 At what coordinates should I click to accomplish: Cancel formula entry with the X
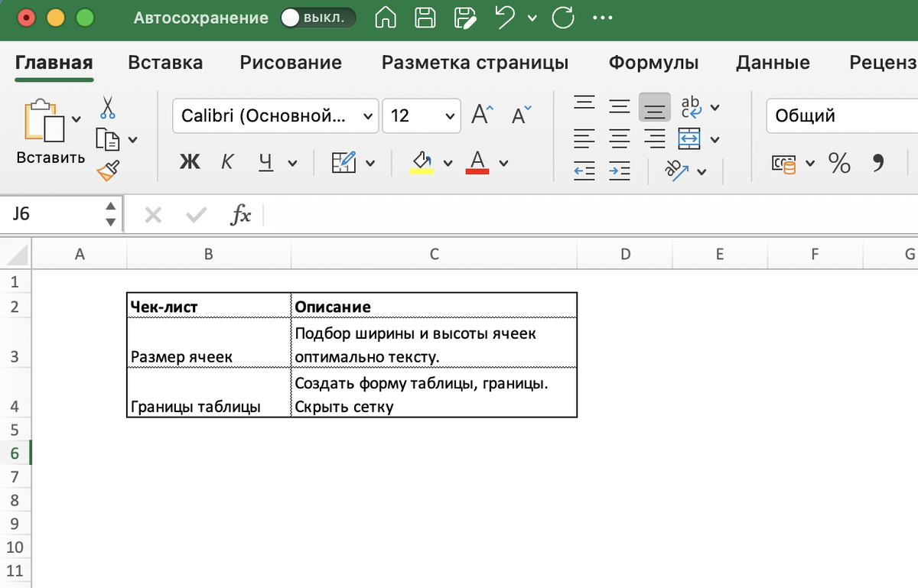153,215
